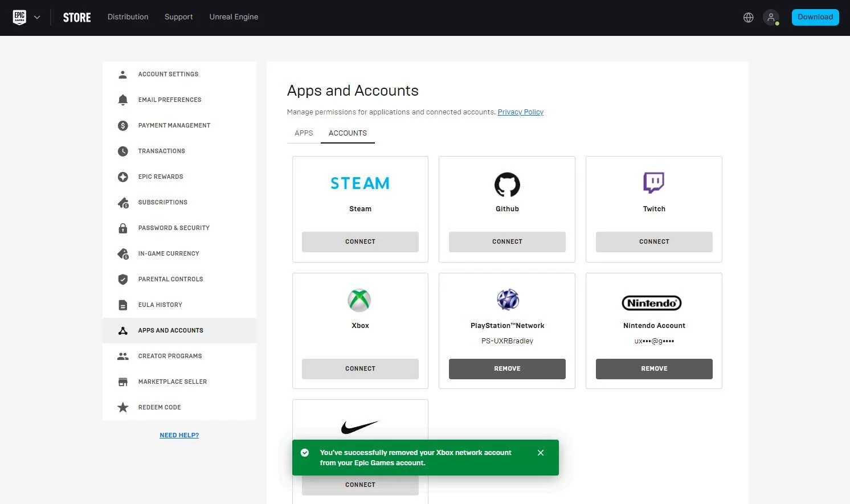The image size is (850, 504).
Task: Click the Epic Rewards plus-circle icon
Action: [122, 177]
